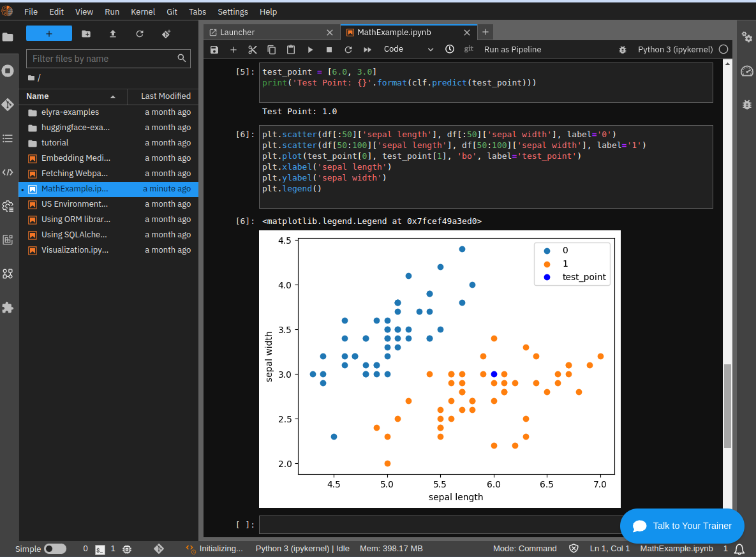Screen dimensions: 756x557
Task: Select the tutorial folder
Action: click(108, 143)
